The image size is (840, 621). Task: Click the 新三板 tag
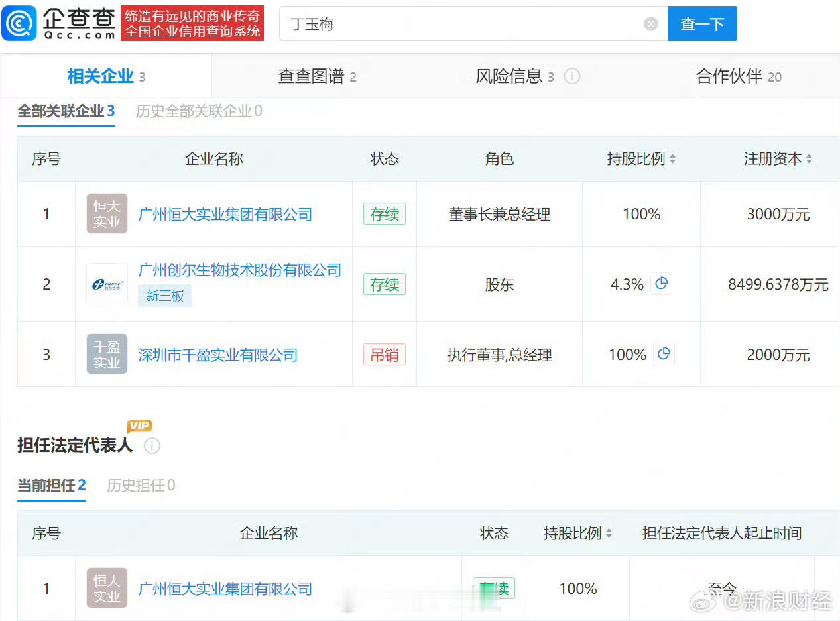click(165, 296)
